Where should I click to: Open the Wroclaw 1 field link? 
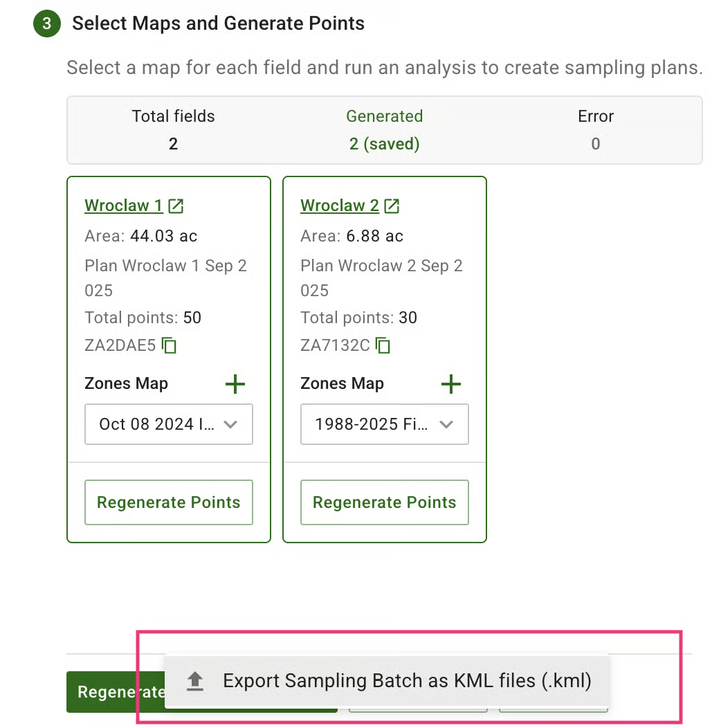[x=122, y=205]
